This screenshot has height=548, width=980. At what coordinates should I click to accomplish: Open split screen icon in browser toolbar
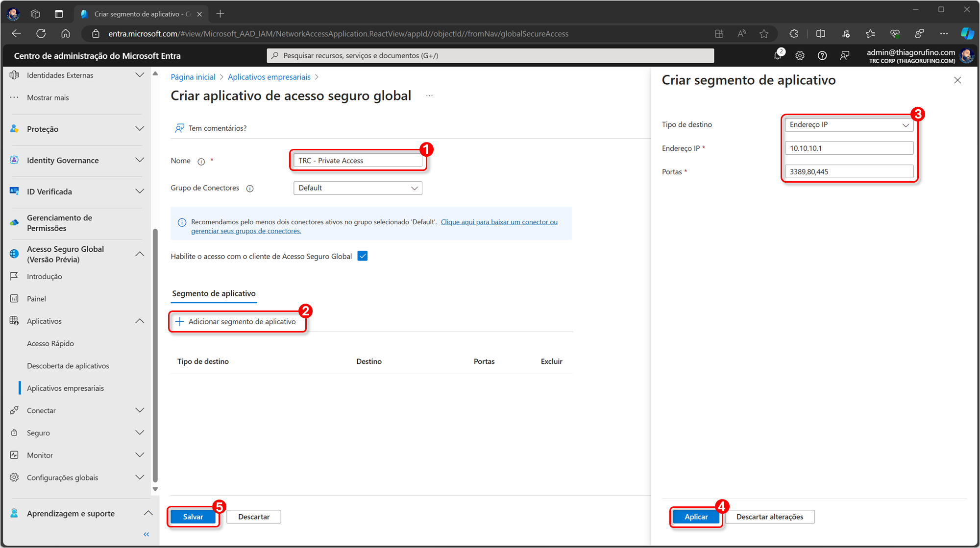[821, 33]
